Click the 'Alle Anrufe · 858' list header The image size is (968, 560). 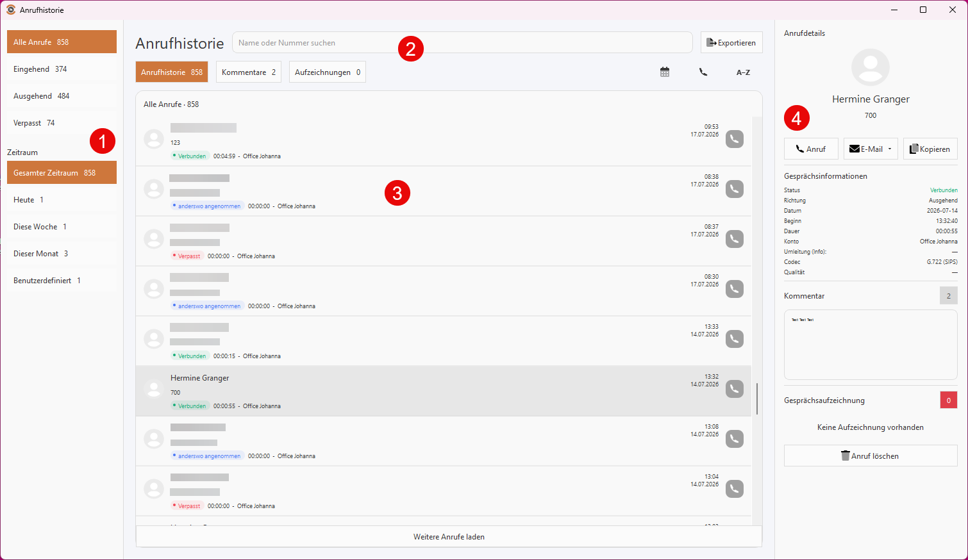171,104
